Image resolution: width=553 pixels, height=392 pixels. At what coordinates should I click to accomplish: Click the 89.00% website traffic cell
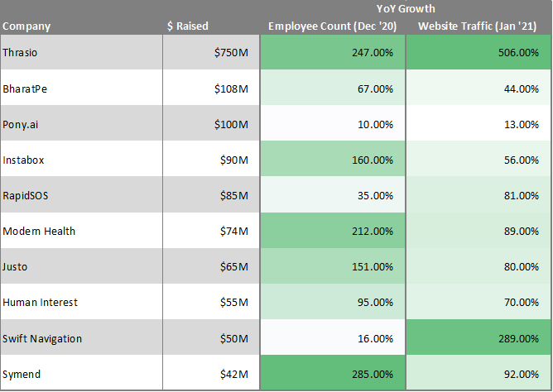478,231
